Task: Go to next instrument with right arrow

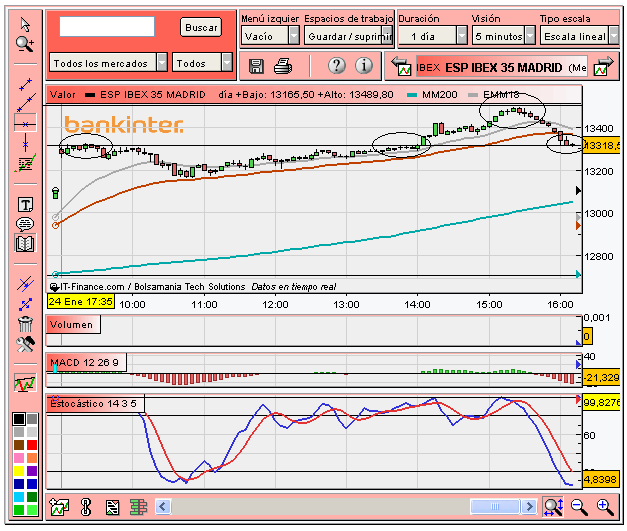Action: tap(603, 66)
